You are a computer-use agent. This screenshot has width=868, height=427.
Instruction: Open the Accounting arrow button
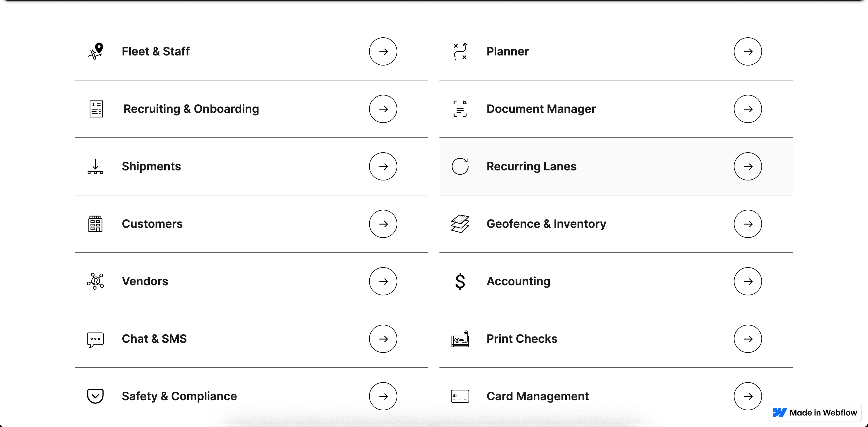[748, 281]
